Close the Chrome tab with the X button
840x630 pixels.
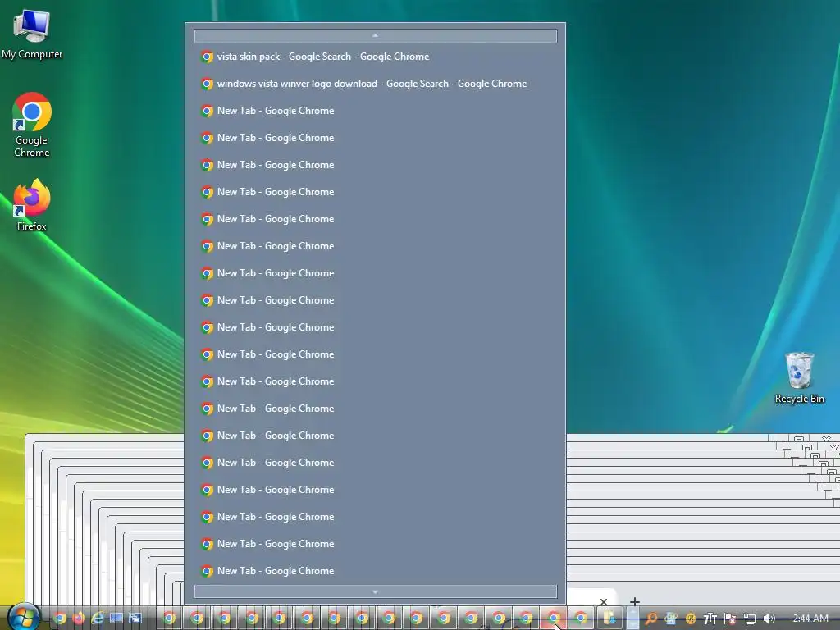coord(604,601)
